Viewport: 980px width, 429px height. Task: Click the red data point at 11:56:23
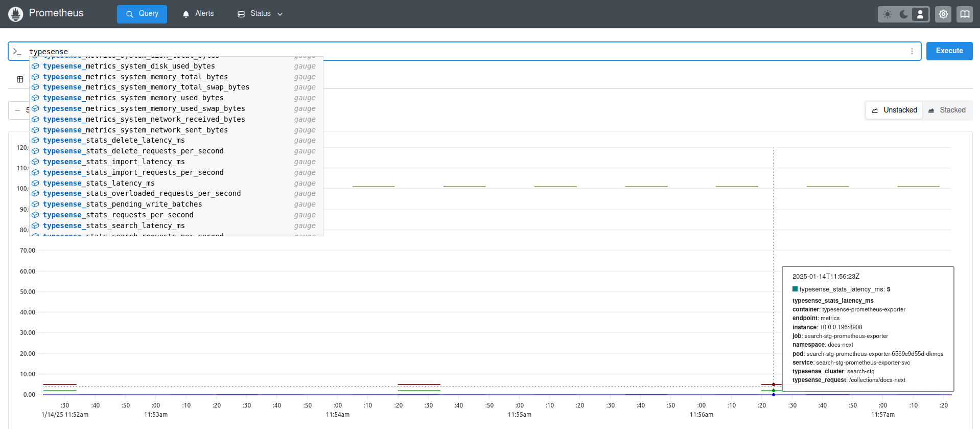[774, 385]
